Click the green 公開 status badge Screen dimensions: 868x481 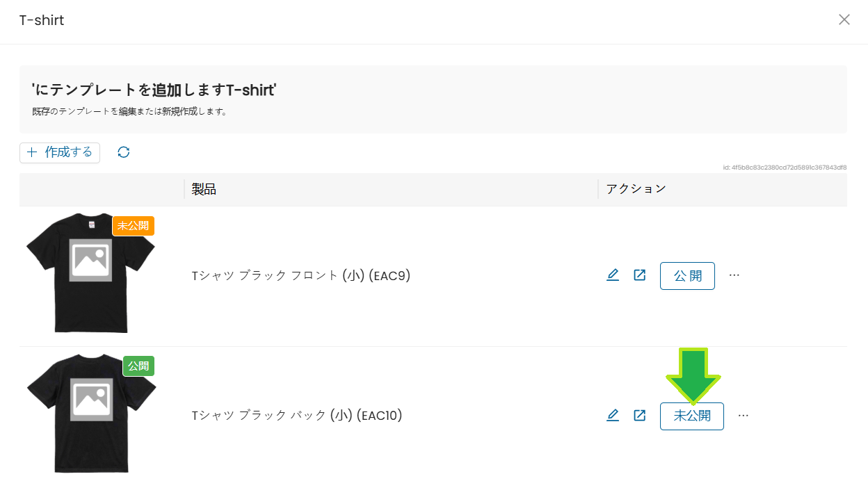138,366
